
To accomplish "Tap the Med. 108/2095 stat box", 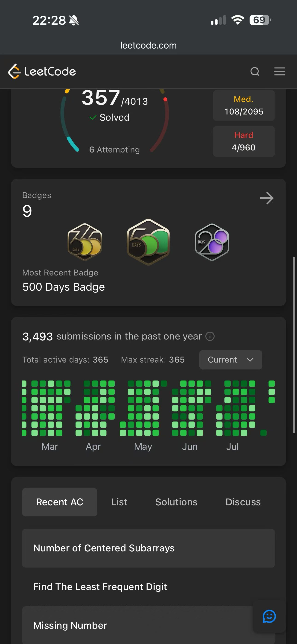I will [x=244, y=105].
